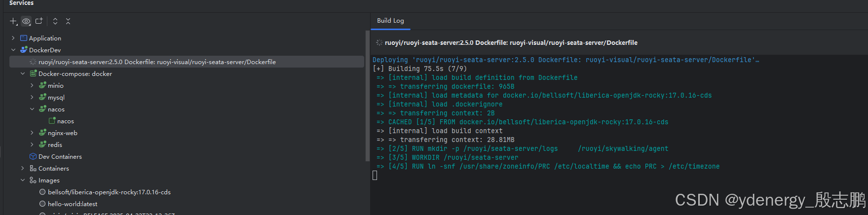
Task: Select the hello-world:latest image
Action: coord(73,204)
